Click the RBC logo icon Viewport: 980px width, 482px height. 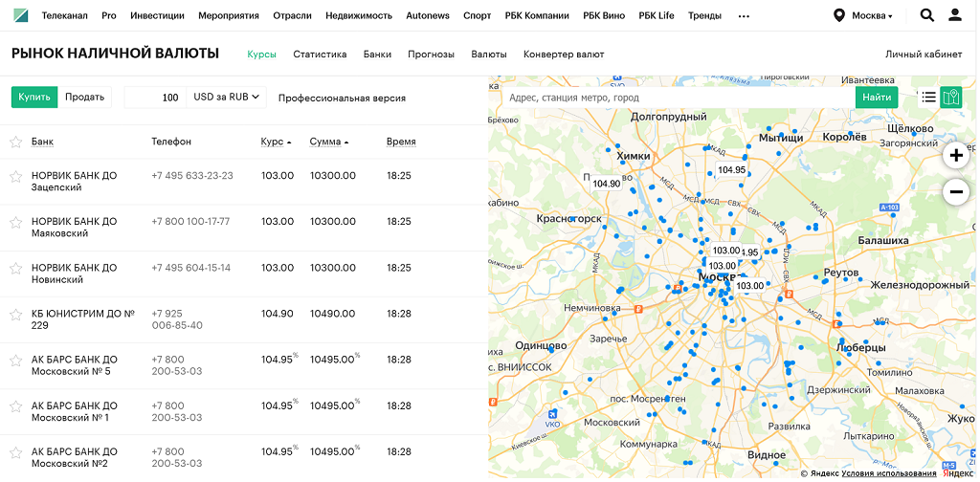[21, 15]
